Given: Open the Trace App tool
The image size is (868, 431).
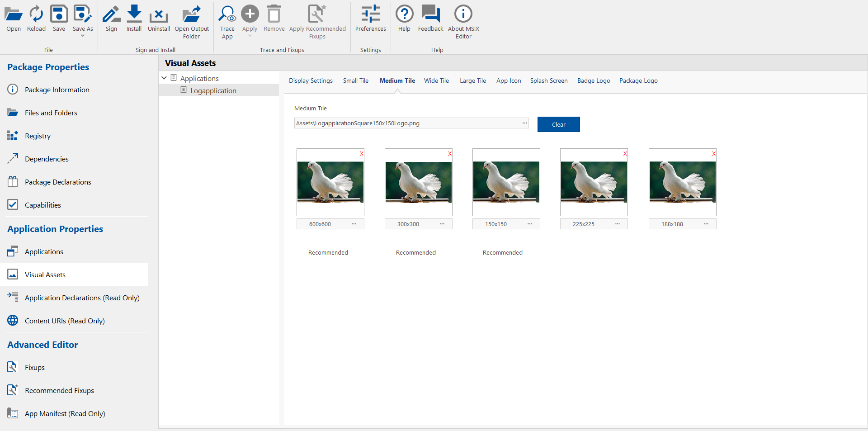Looking at the screenshot, I should pos(227,15).
